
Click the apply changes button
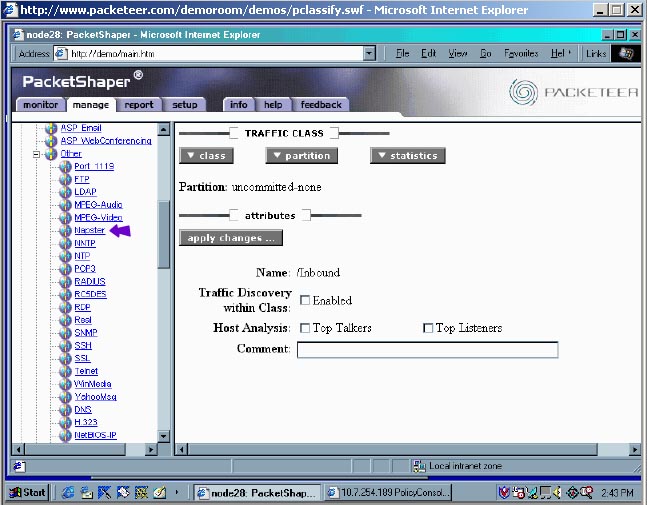click(231, 238)
